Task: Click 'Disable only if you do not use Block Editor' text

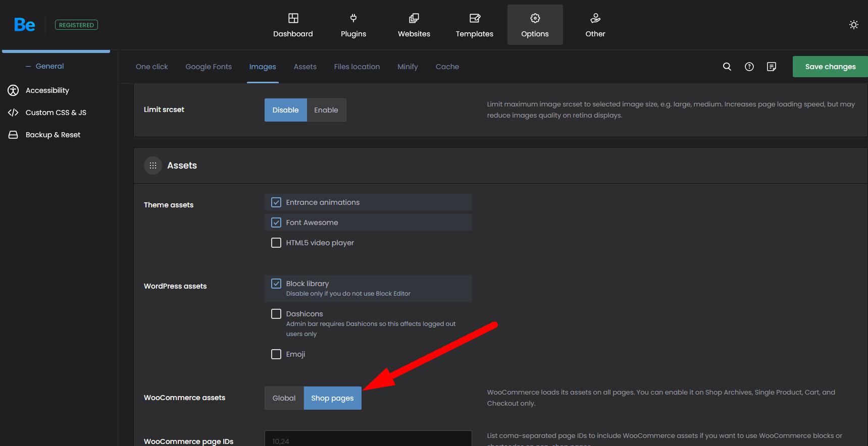Action: pyautogui.click(x=348, y=294)
